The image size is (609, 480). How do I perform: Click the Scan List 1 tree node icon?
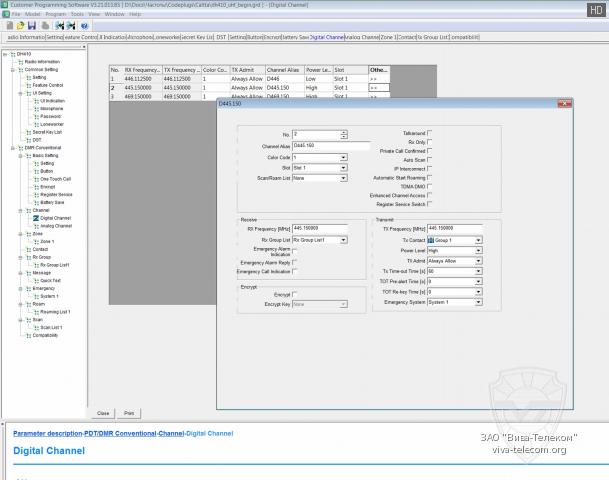[36, 328]
